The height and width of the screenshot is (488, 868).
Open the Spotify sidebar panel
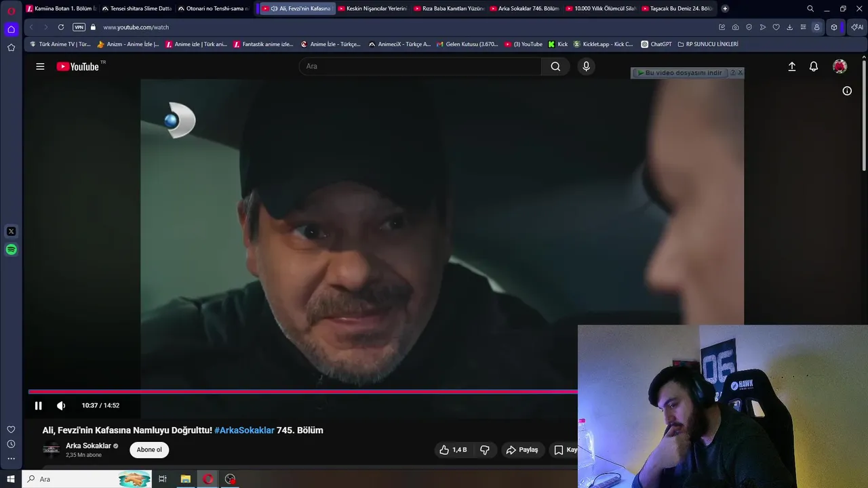coord(11,249)
